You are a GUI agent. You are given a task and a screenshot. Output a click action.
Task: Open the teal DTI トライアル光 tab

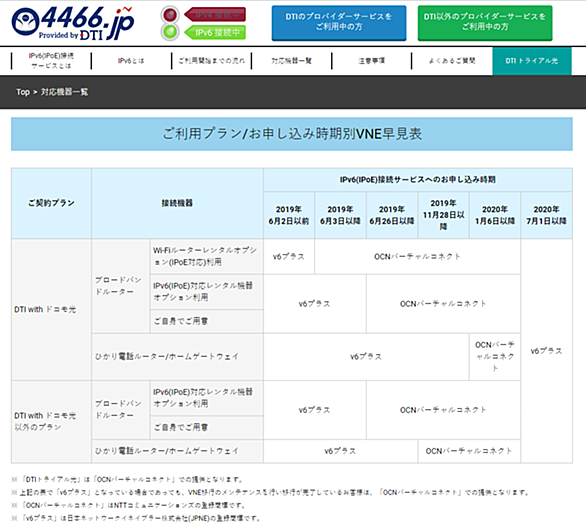pyautogui.click(x=531, y=61)
